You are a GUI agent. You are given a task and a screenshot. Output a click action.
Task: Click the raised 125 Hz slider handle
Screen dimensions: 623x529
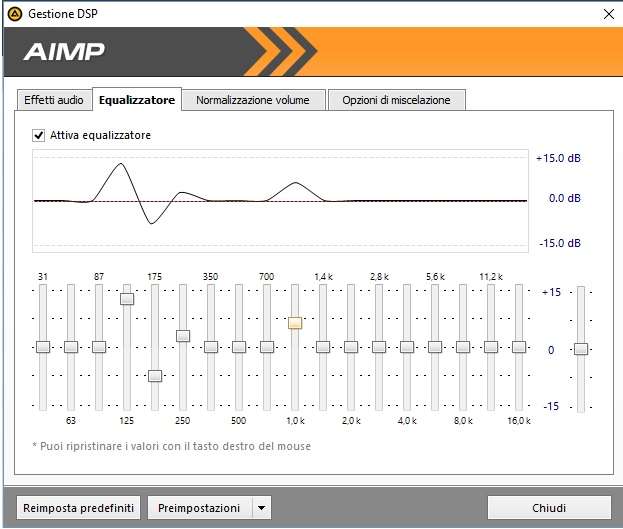pyautogui.click(x=127, y=299)
